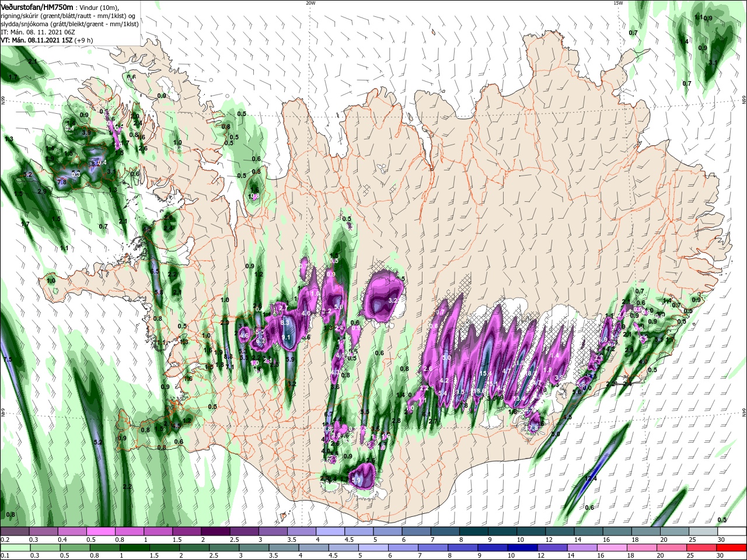Image resolution: width=747 pixels, height=560 pixels.
Task: Click the "7.8" value in the Westfjords area
Action: pos(62,183)
